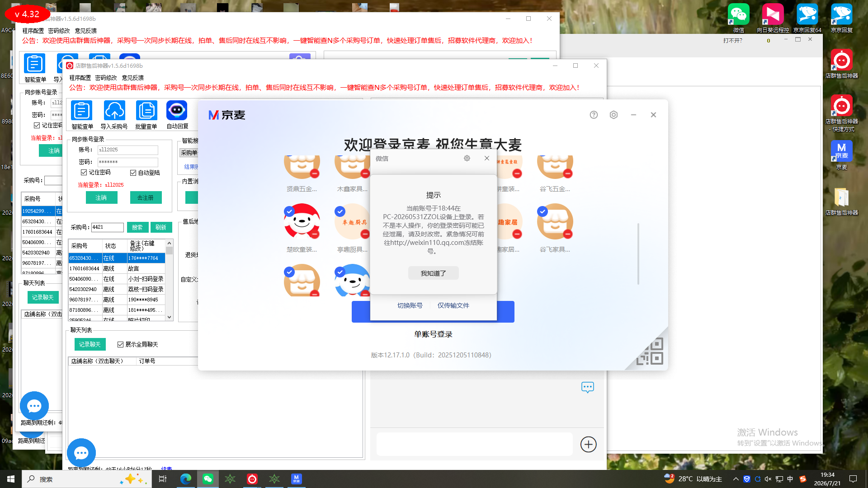Open Task View on the taskbar
The width and height of the screenshot is (868, 488).
(x=163, y=479)
